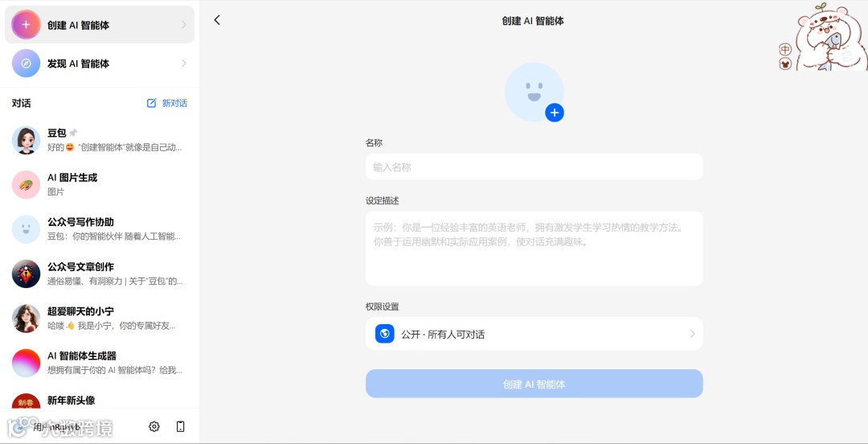Open 创建 AI 智能体 in sidebar

click(100, 24)
